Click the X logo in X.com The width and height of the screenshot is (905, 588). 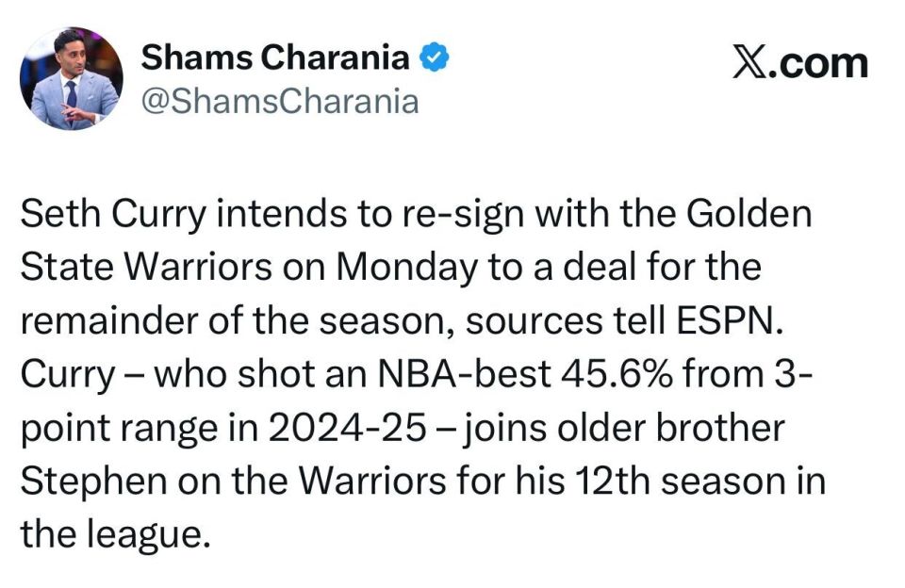pyautogui.click(x=751, y=62)
